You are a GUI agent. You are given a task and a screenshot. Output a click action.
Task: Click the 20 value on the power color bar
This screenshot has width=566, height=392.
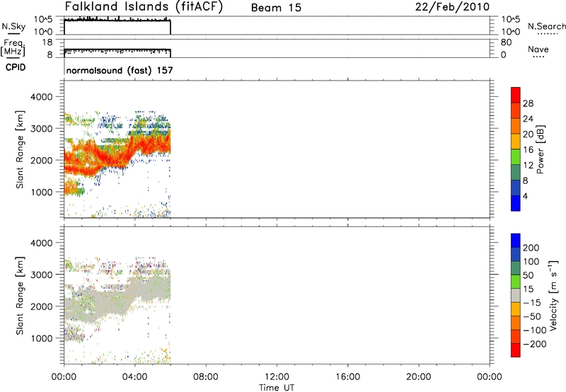[528, 134]
